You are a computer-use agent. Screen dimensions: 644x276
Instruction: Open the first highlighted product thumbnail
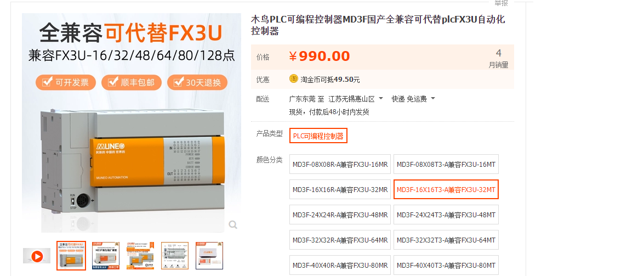click(x=71, y=256)
